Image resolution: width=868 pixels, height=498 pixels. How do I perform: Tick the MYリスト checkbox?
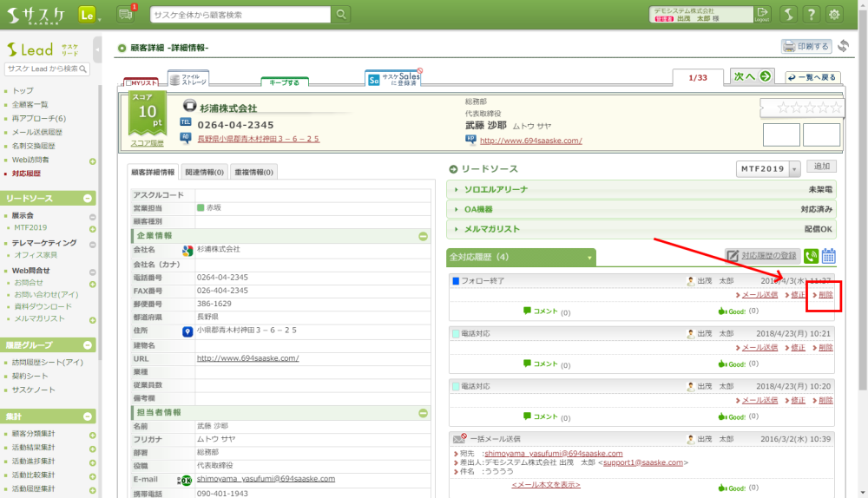[x=129, y=82]
